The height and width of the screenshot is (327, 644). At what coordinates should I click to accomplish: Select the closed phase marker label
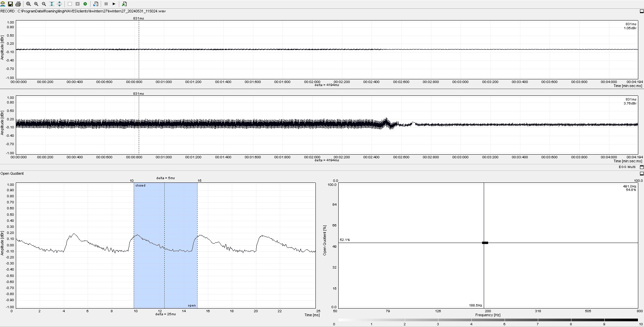pyautogui.click(x=140, y=186)
